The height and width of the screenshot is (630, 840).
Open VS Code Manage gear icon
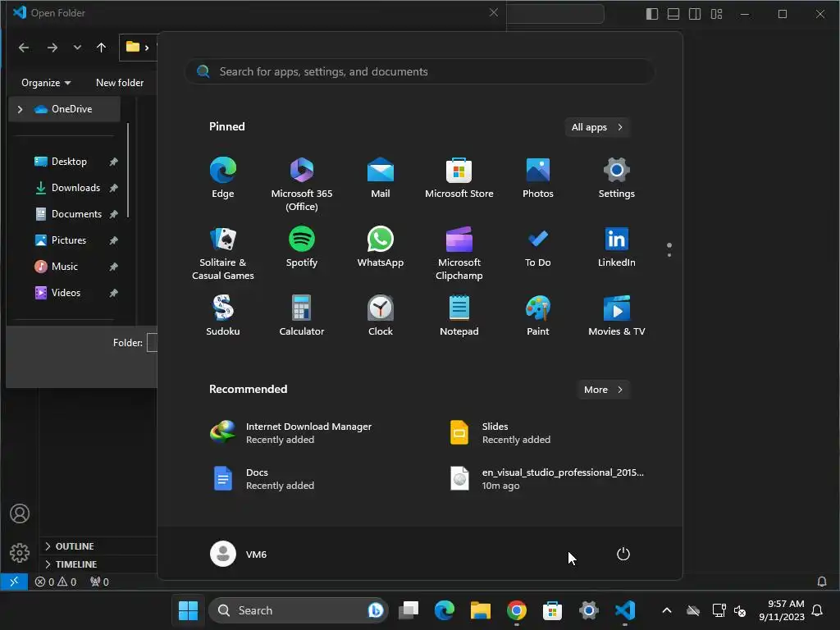(x=20, y=552)
